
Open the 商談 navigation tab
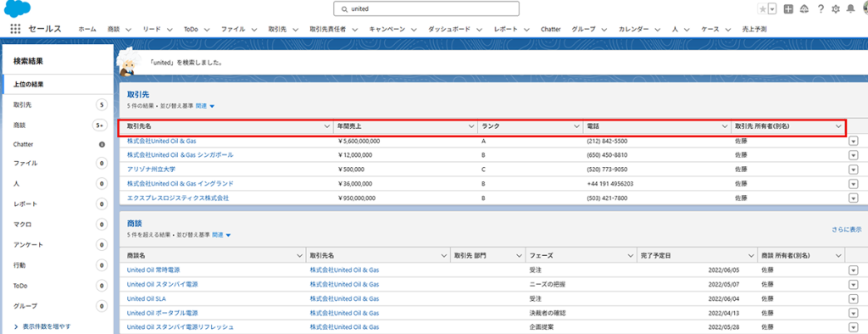114,30
